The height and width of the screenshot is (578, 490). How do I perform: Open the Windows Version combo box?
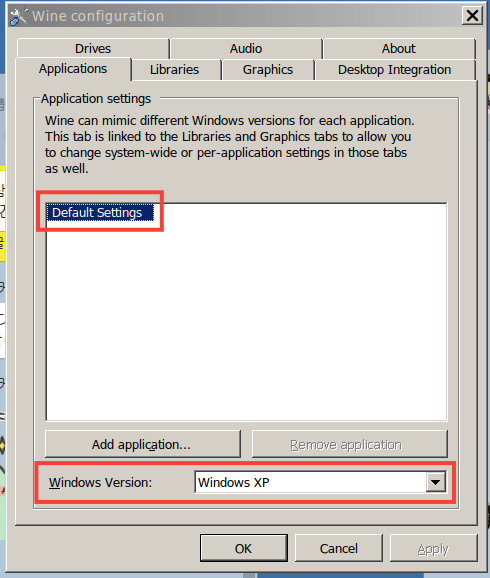(x=320, y=482)
